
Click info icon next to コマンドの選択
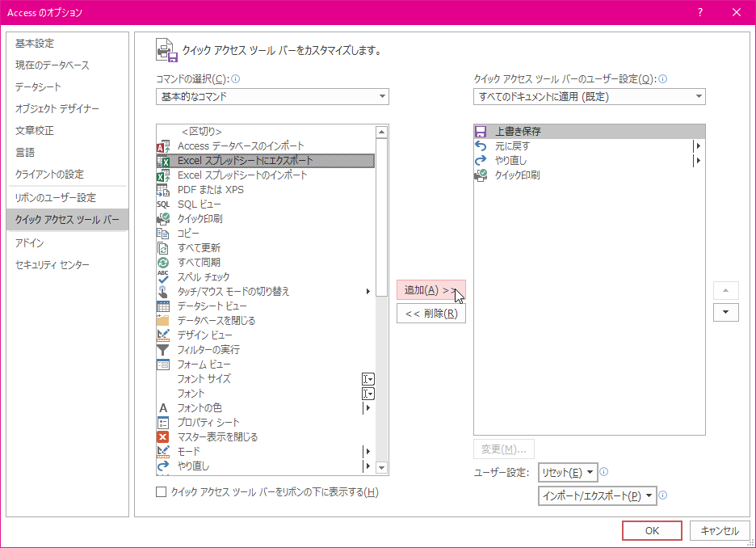click(x=236, y=79)
